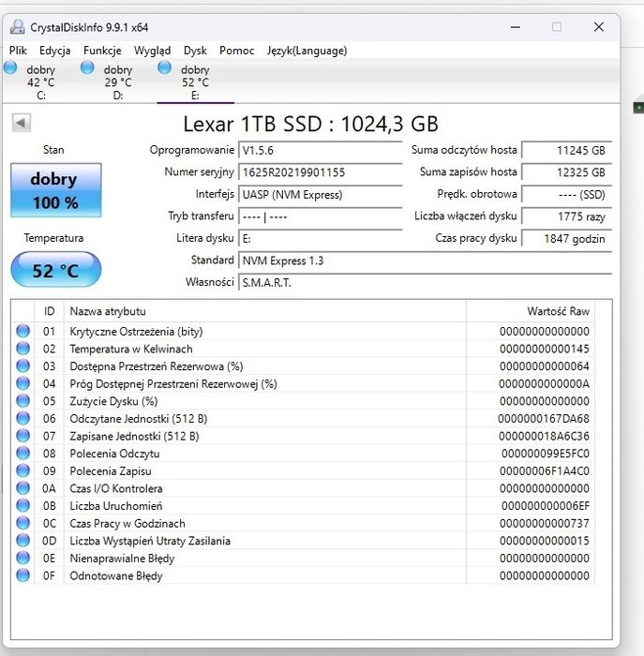This screenshot has width=644, height=656.
Task: Click raw value 00000000006EF
Action: click(546, 506)
